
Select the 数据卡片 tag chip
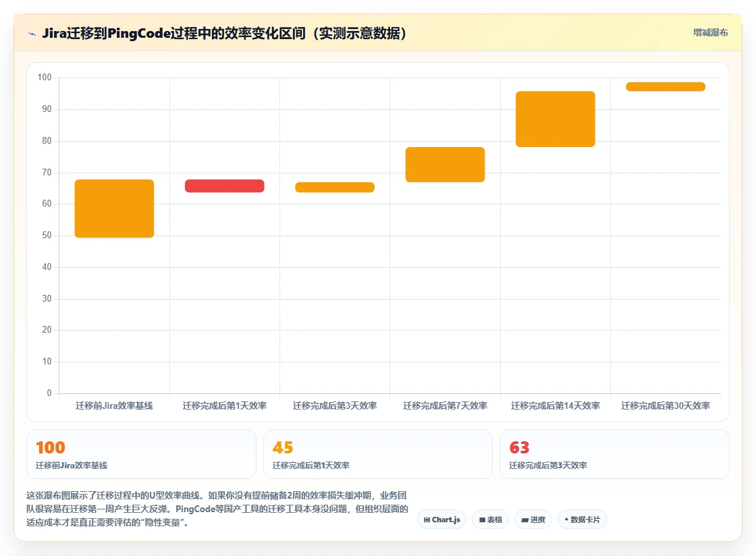(x=582, y=520)
